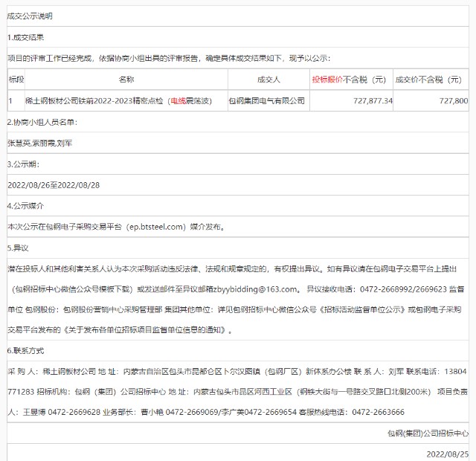
Task: Click the 成交价不含税（元） column header
Action: (428, 80)
